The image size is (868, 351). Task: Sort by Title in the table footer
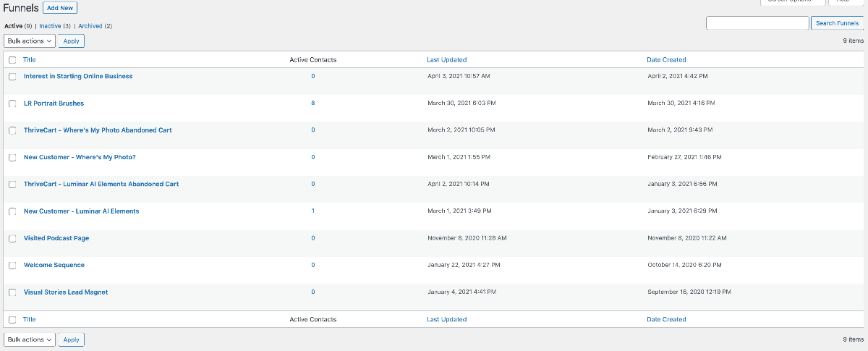point(30,319)
